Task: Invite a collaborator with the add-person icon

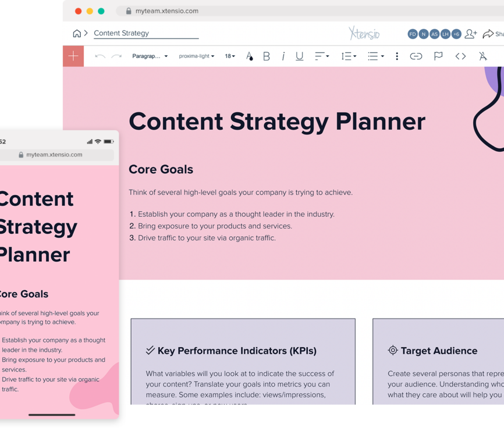Action: [x=470, y=34]
